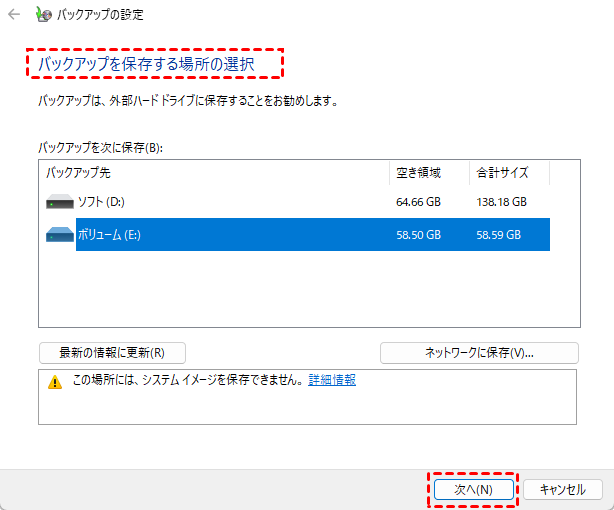The width and height of the screenshot is (614, 510).
Task: Click the 138.18 GB total size cell
Action: click(x=498, y=202)
